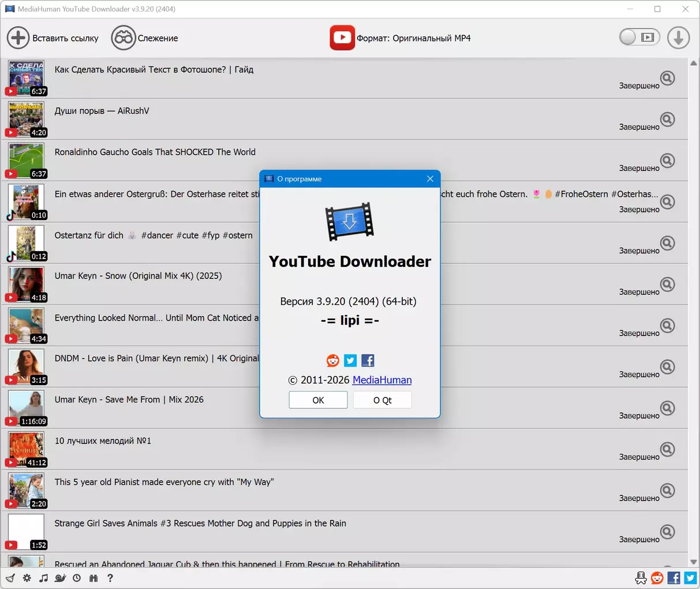Image resolution: width=700 pixels, height=589 pixels.
Task: Open settings via the gear icon
Action: (27, 578)
